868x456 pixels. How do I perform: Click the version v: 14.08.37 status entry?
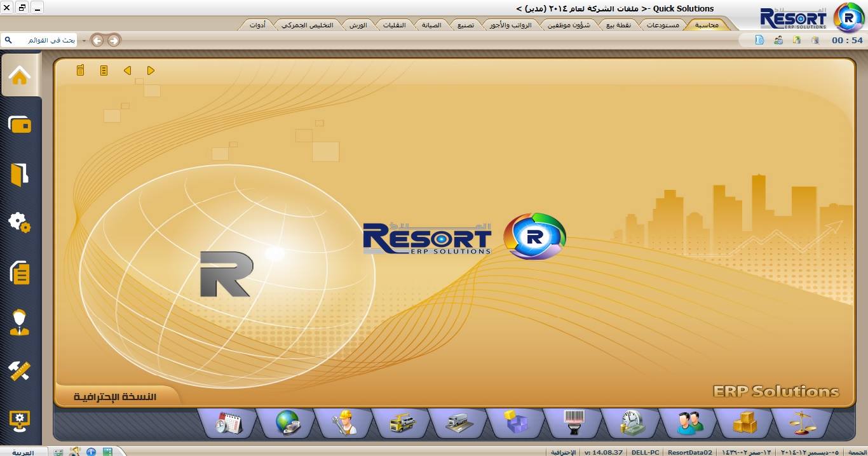[604, 452]
